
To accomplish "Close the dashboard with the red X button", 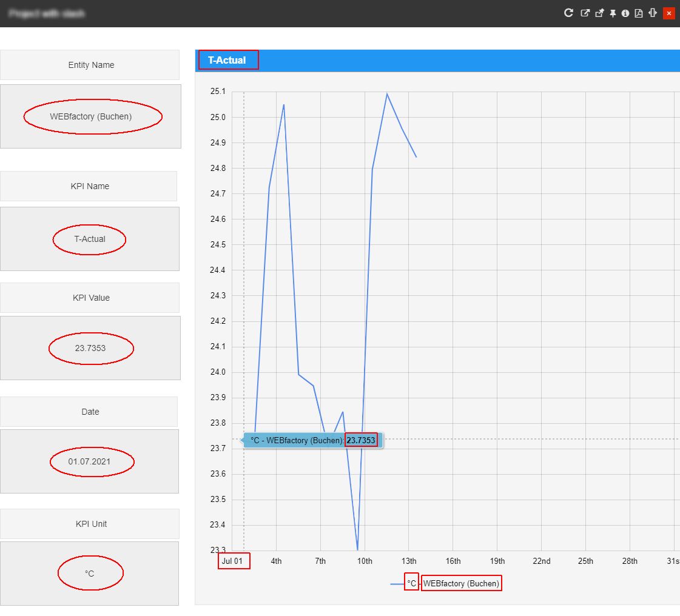I will tap(668, 13).
